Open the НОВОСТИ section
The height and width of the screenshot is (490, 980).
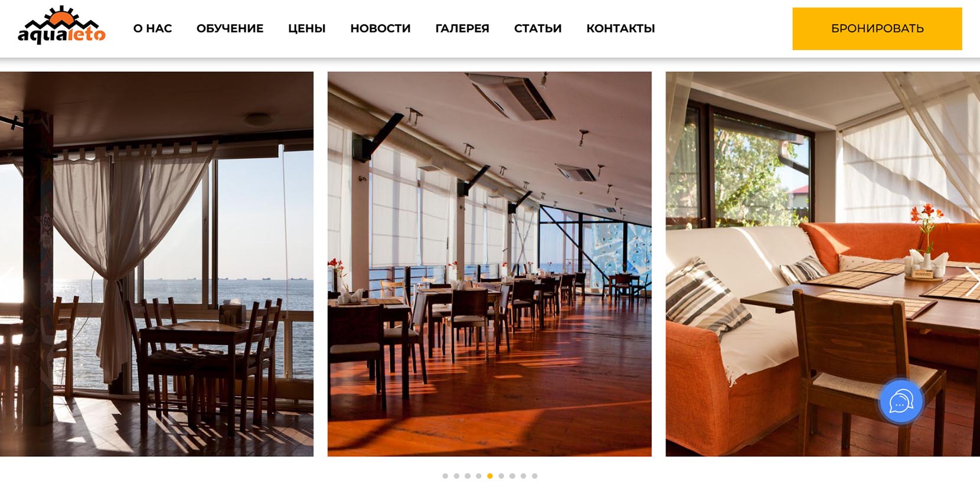[x=380, y=28]
